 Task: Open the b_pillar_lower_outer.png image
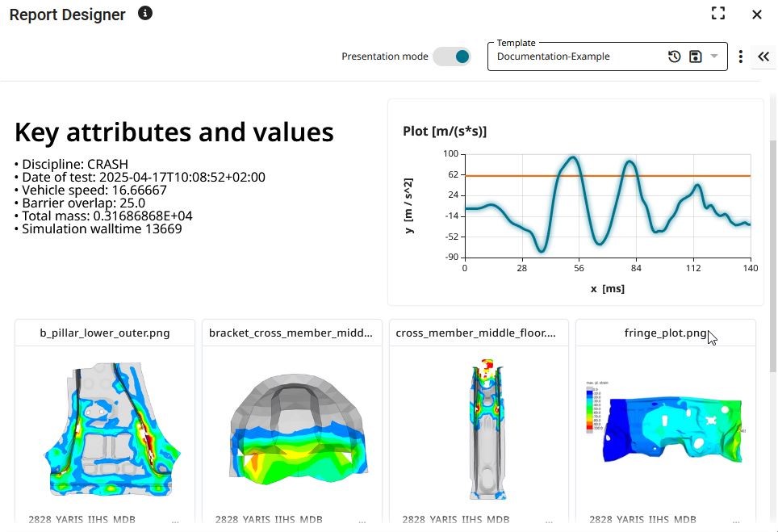pyautogui.click(x=105, y=428)
